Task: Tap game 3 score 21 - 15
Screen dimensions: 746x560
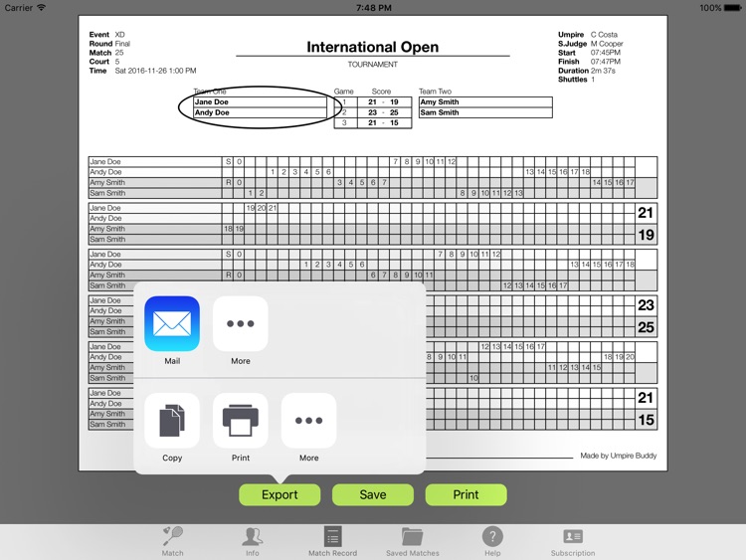Action: click(384, 122)
